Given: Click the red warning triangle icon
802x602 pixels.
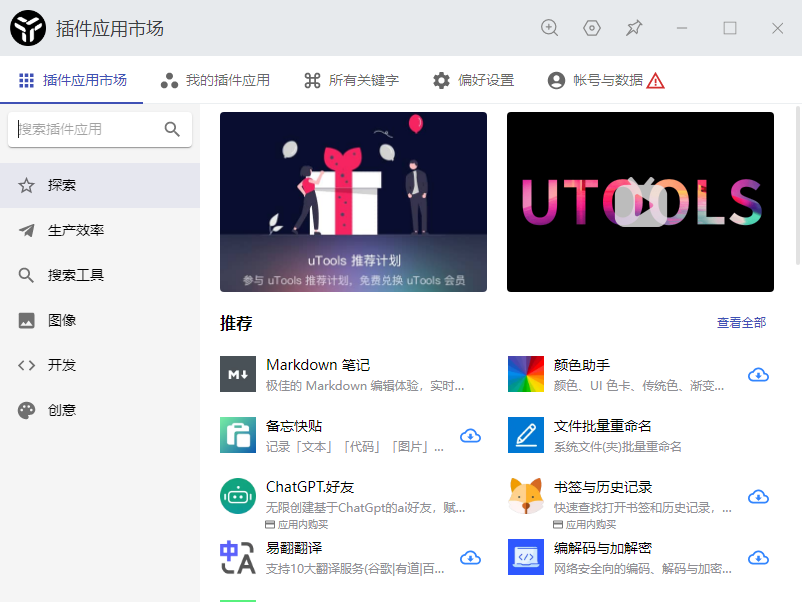Looking at the screenshot, I should pos(656,81).
